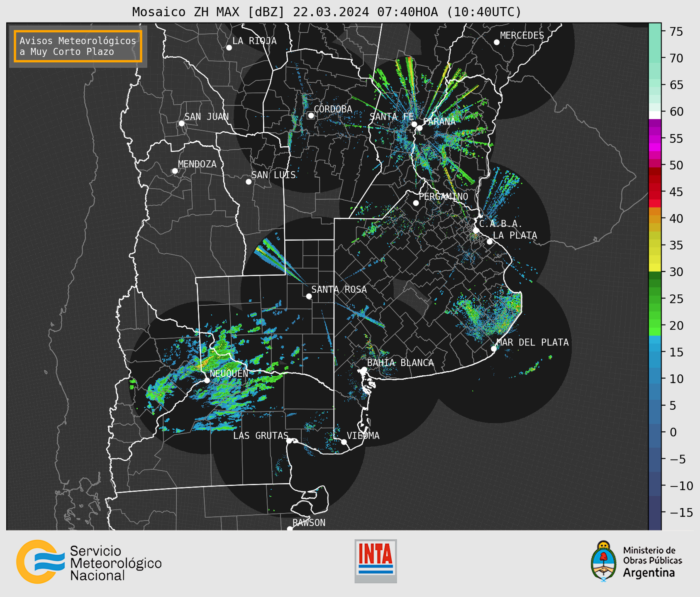Click the −15 value on dBZ scale

pyautogui.click(x=681, y=512)
